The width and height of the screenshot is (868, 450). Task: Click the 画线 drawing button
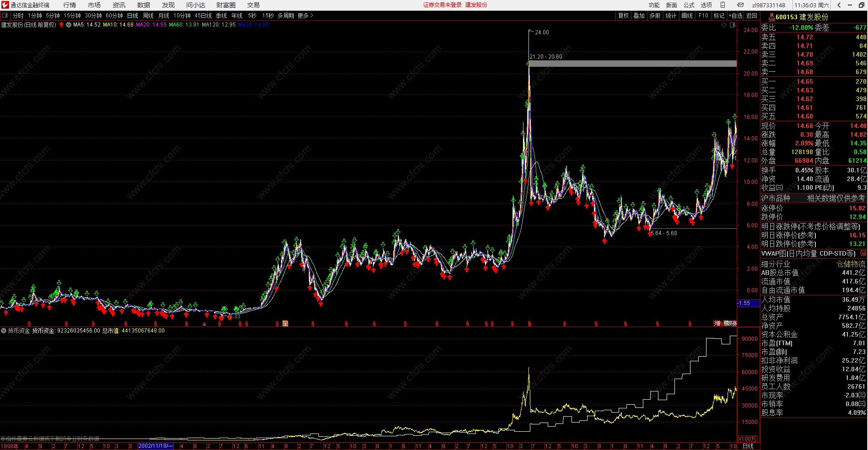(687, 16)
